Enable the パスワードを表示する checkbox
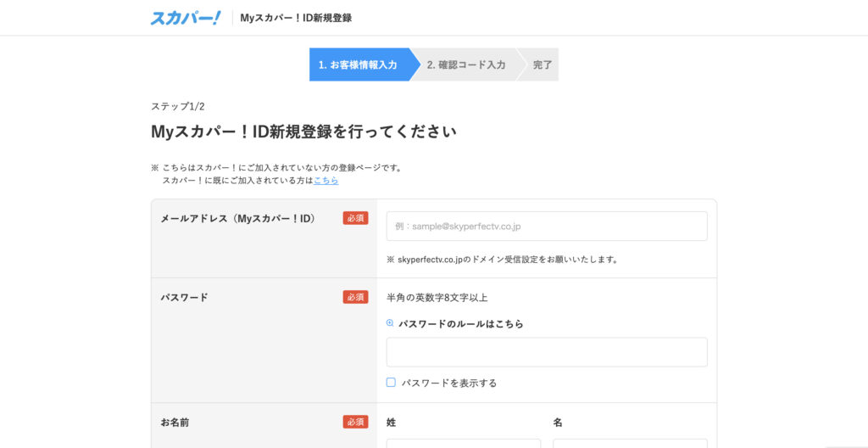Image resolution: width=868 pixels, height=448 pixels. (x=391, y=382)
